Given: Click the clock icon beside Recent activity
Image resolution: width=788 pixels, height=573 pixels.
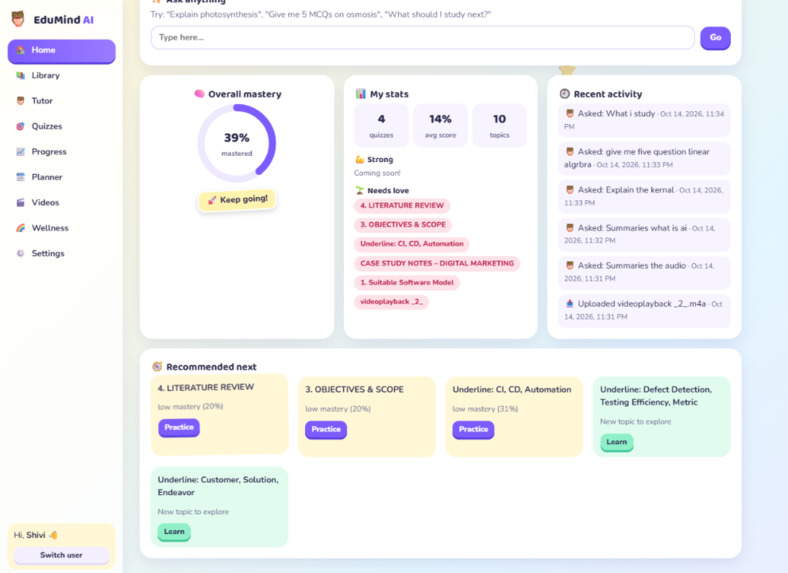Looking at the screenshot, I should tap(565, 93).
